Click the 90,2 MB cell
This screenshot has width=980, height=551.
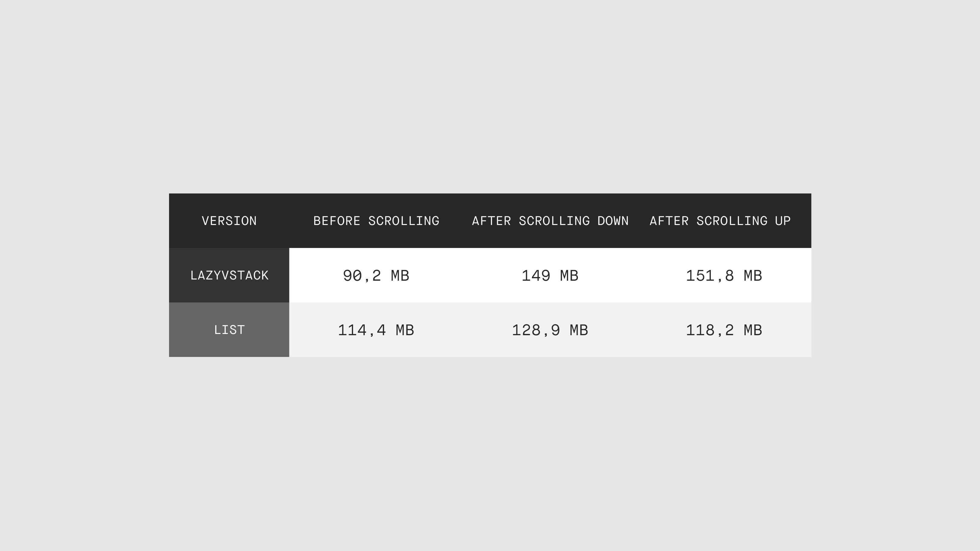[376, 275]
